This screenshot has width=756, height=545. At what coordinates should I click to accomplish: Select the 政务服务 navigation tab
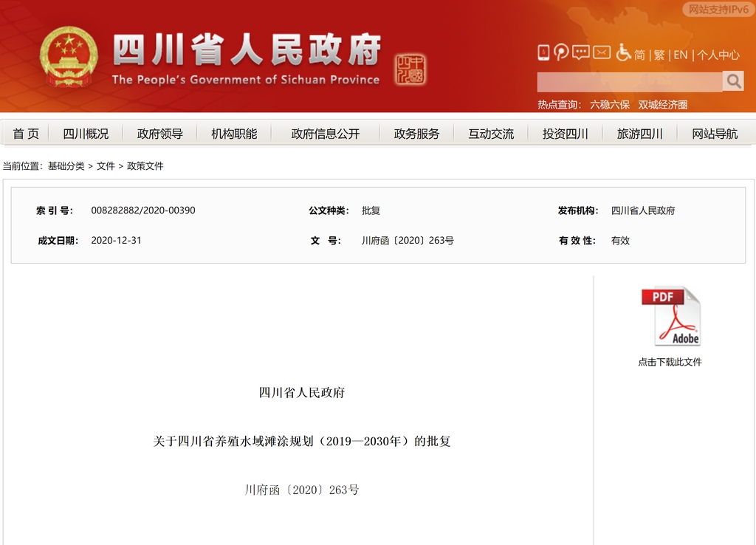coord(416,134)
